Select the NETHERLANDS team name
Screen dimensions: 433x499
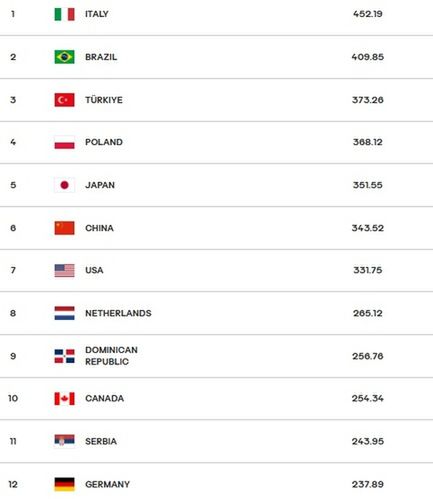[x=118, y=313]
